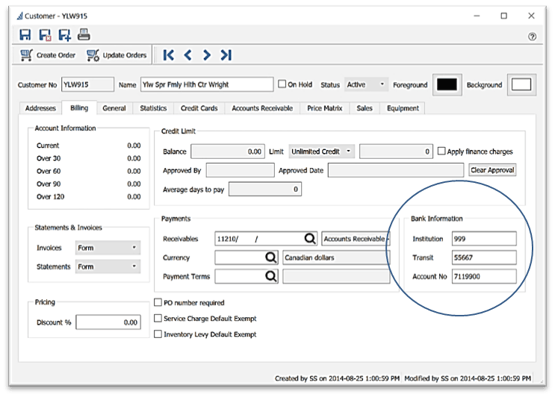Image resolution: width=555 pixels, height=397 pixels.
Task: Open the Status dropdown
Action: pyautogui.click(x=366, y=85)
